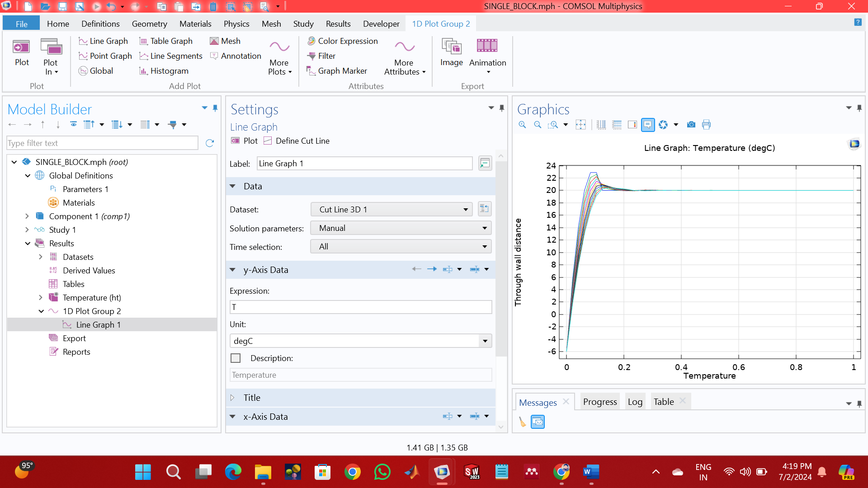The image size is (868, 488).
Task: Take a snapshot with Graphics camera icon
Action: pos(691,125)
